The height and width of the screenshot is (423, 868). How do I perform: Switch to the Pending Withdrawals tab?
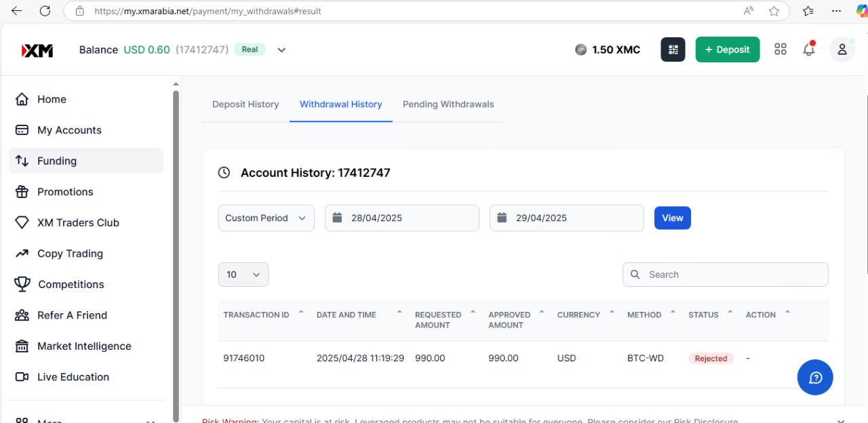[448, 104]
